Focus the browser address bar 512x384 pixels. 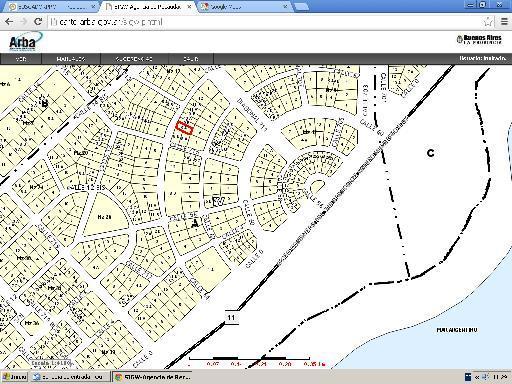(x=265, y=22)
